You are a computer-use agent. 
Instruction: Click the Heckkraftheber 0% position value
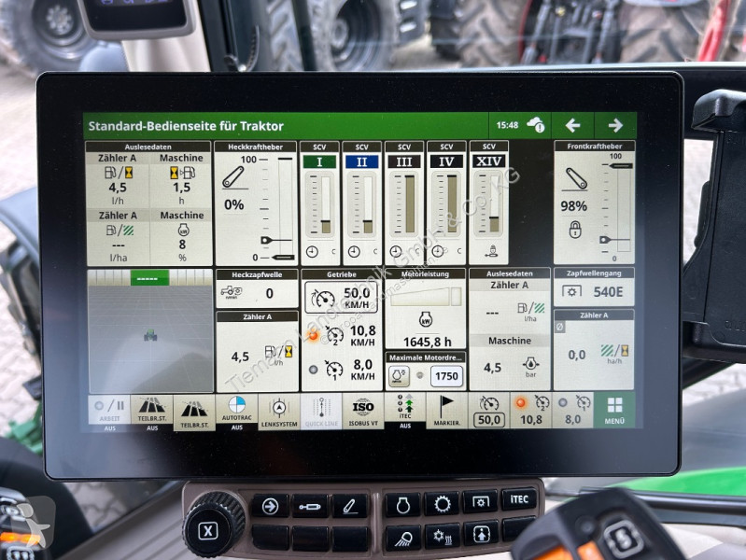click(x=233, y=204)
